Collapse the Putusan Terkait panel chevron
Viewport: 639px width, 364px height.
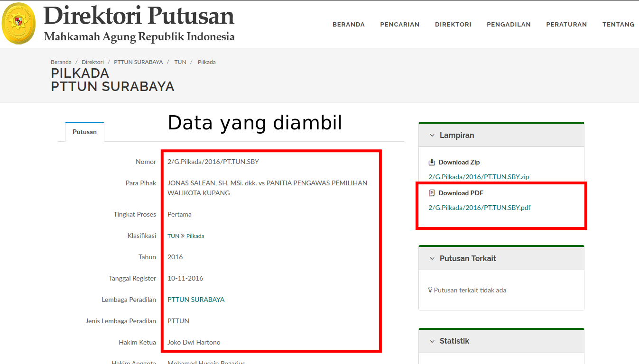click(x=432, y=258)
